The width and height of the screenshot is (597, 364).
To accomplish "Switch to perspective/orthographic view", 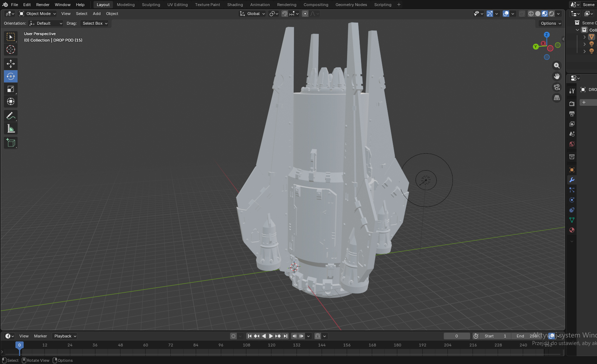I will (x=557, y=98).
